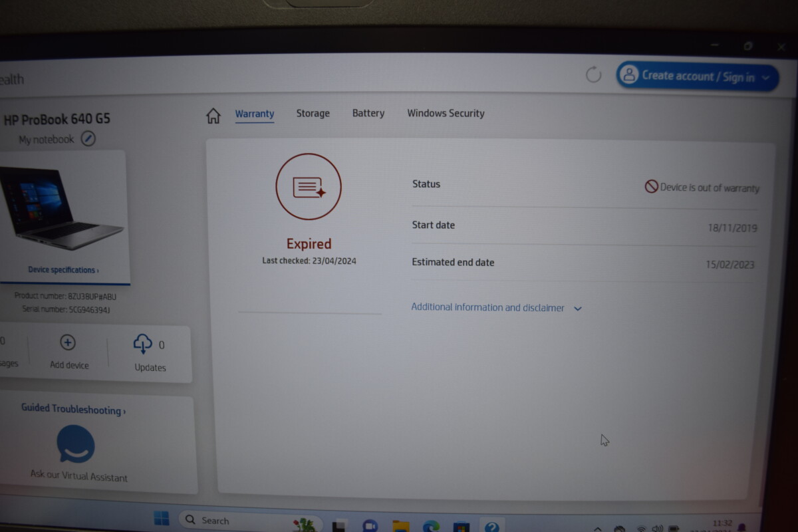Image resolution: width=798 pixels, height=532 pixels.
Task: Select the Last checked: 23/04/2024 text
Action: pos(309,261)
